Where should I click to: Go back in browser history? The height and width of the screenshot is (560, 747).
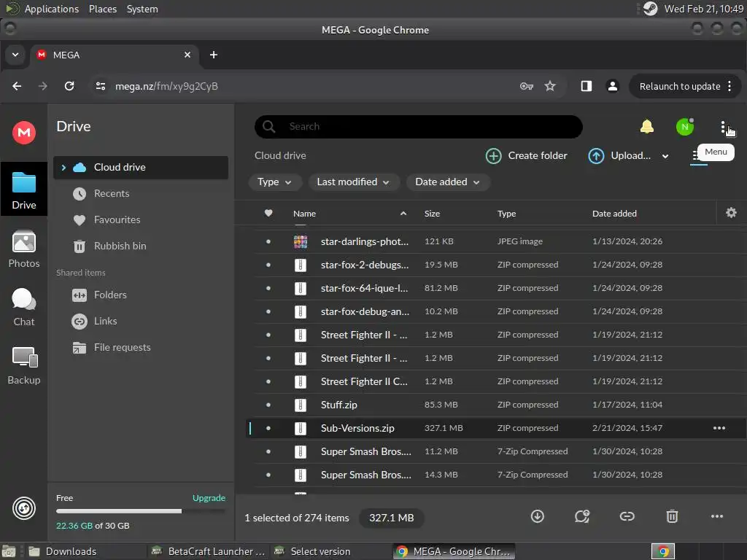pyautogui.click(x=17, y=86)
